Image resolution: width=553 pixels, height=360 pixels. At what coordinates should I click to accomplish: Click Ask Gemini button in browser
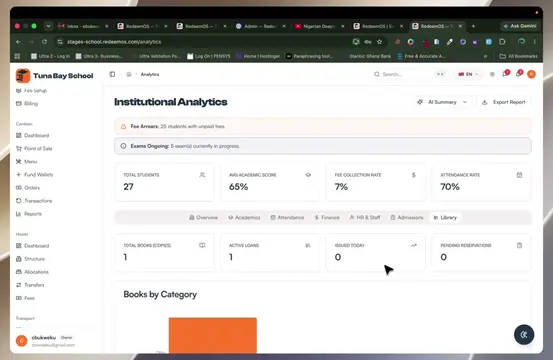[x=520, y=26]
